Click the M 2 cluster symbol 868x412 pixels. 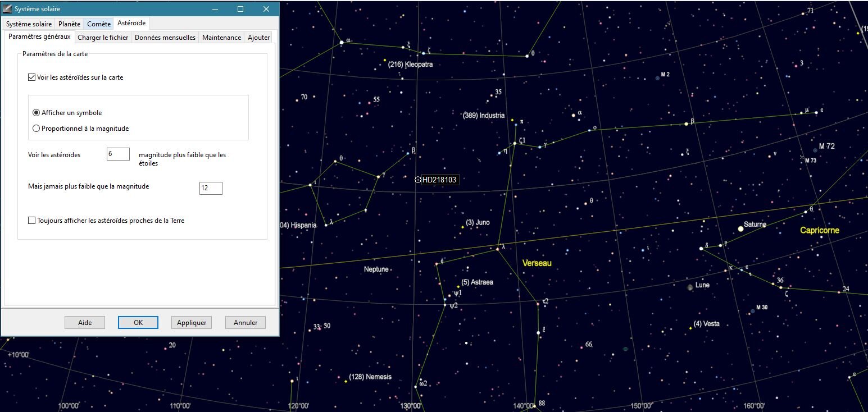point(657,78)
